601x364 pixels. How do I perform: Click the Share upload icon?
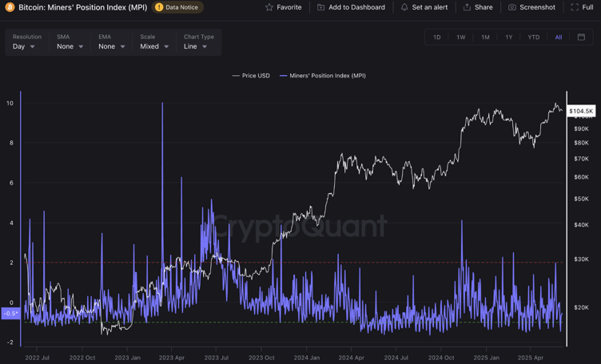click(467, 7)
